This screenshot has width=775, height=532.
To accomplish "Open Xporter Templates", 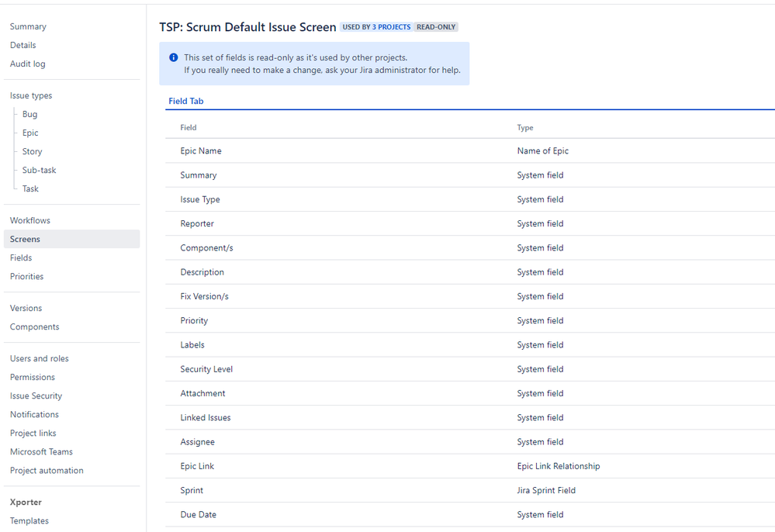I will click(29, 521).
